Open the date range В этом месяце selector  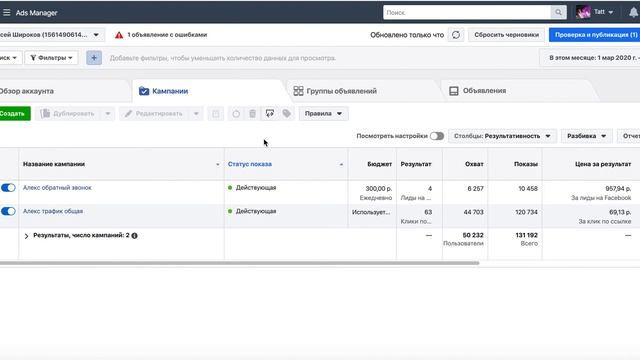[x=590, y=58]
